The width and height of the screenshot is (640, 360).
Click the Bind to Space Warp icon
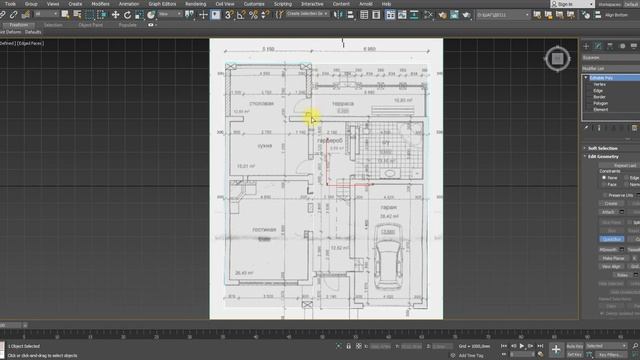(25, 15)
